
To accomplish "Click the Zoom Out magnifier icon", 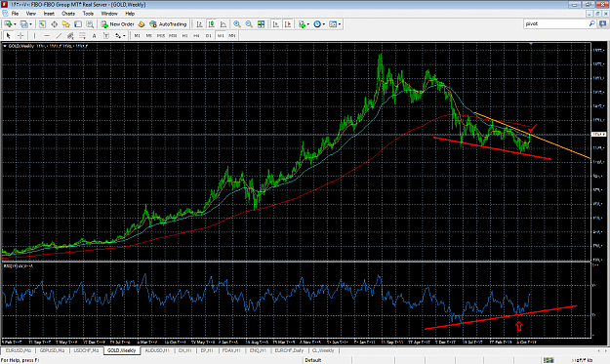I will (249, 24).
